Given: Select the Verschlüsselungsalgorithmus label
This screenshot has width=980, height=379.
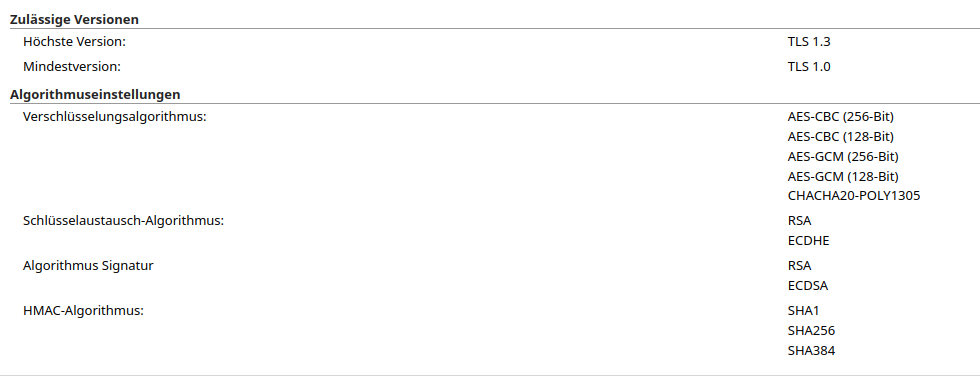Looking at the screenshot, I should tap(115, 116).
